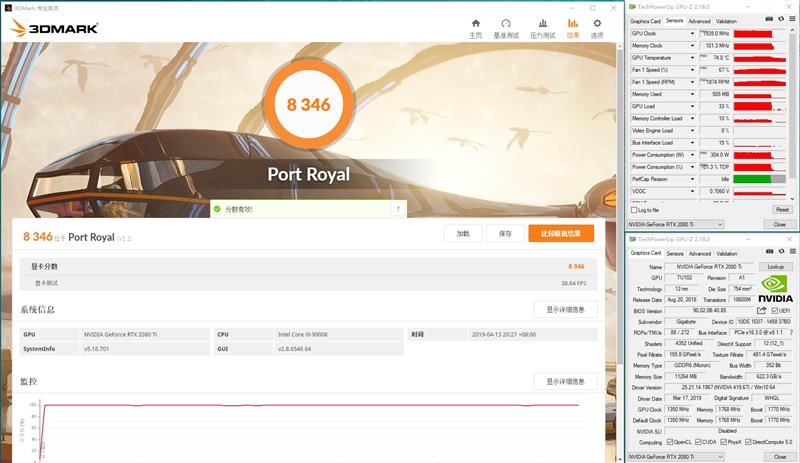This screenshot has height=463, width=800.
Task: Toggle the Log to file checkbox
Action: [x=634, y=210]
